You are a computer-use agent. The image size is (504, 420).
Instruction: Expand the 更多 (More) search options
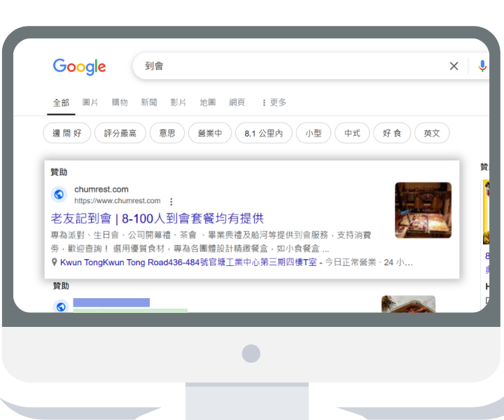[x=274, y=102]
